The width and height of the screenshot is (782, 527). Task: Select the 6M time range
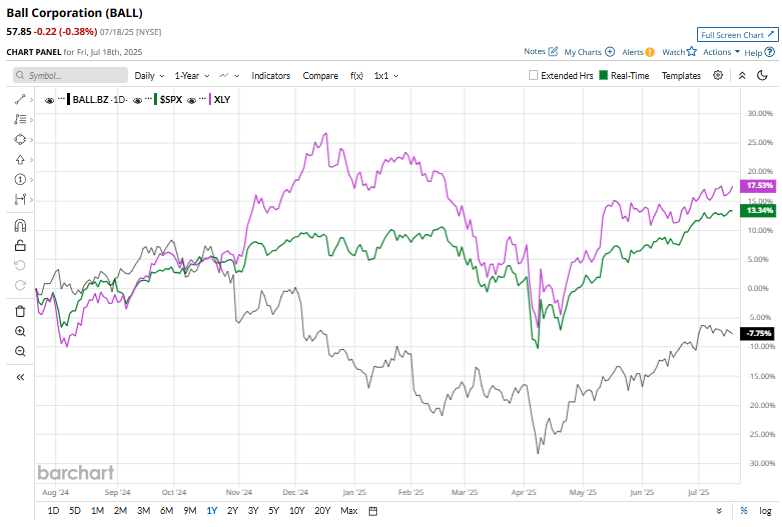(x=166, y=511)
